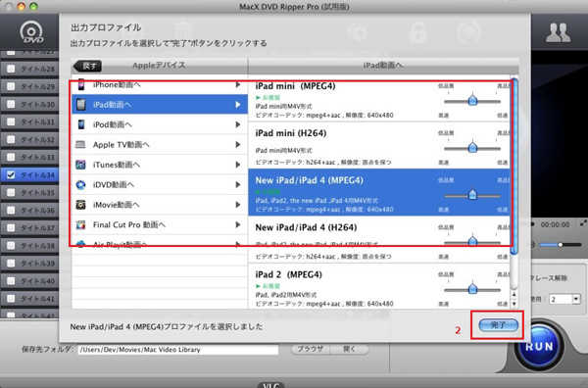Click the 開く open button
This screenshot has width=588, height=388.
349,349
